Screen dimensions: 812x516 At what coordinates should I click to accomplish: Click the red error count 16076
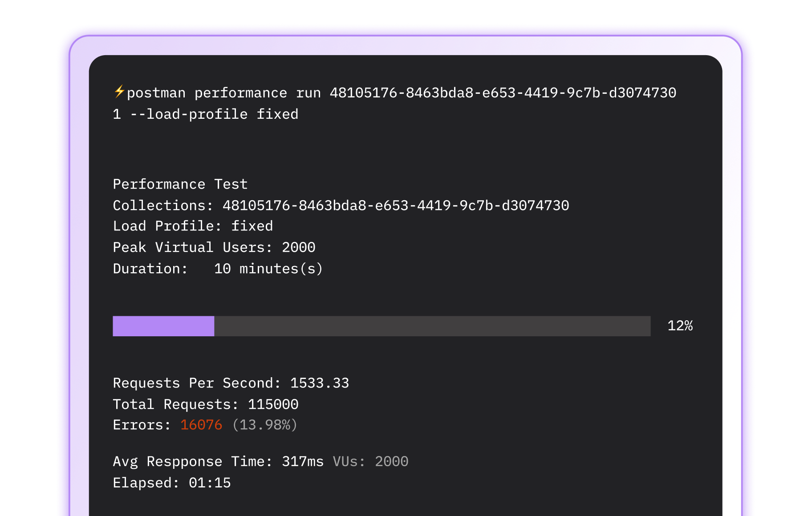201,425
